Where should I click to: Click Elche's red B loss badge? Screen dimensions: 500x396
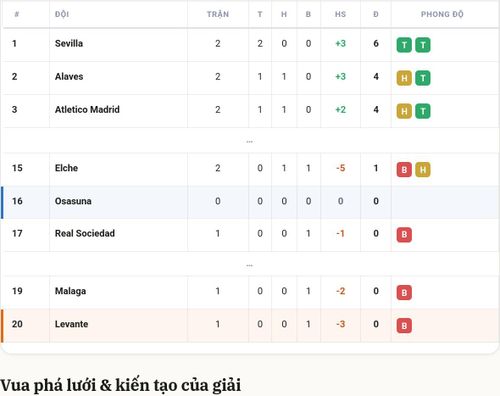404,170
